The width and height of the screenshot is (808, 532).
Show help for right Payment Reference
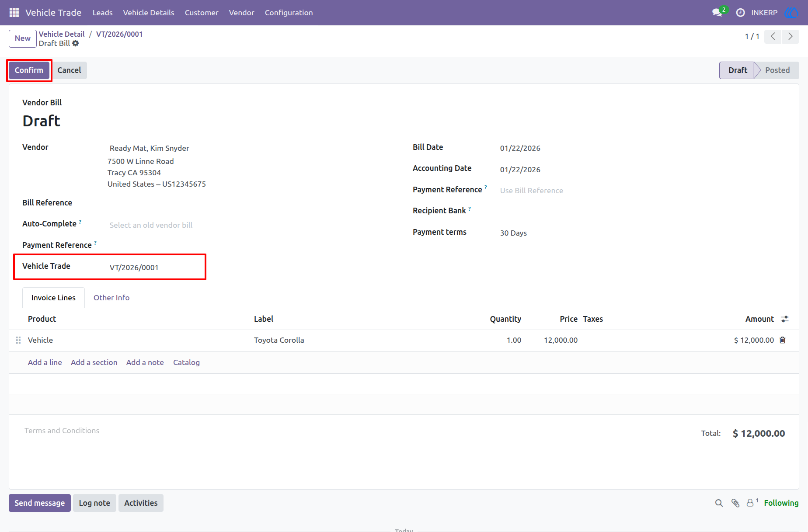tap(486, 188)
